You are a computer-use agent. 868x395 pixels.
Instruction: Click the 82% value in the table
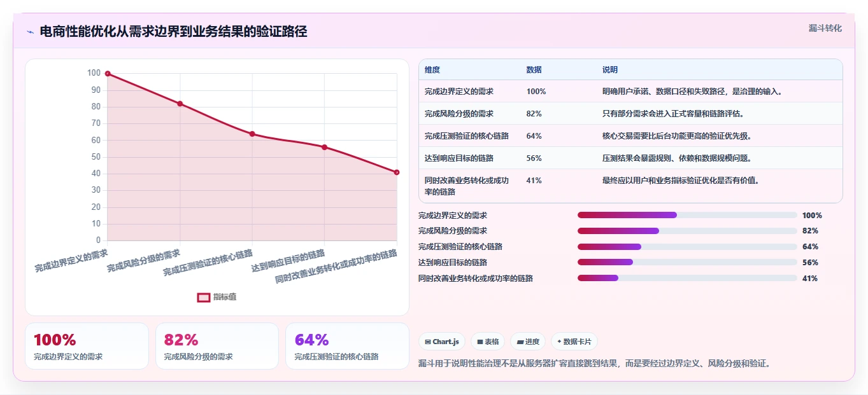[534, 114]
